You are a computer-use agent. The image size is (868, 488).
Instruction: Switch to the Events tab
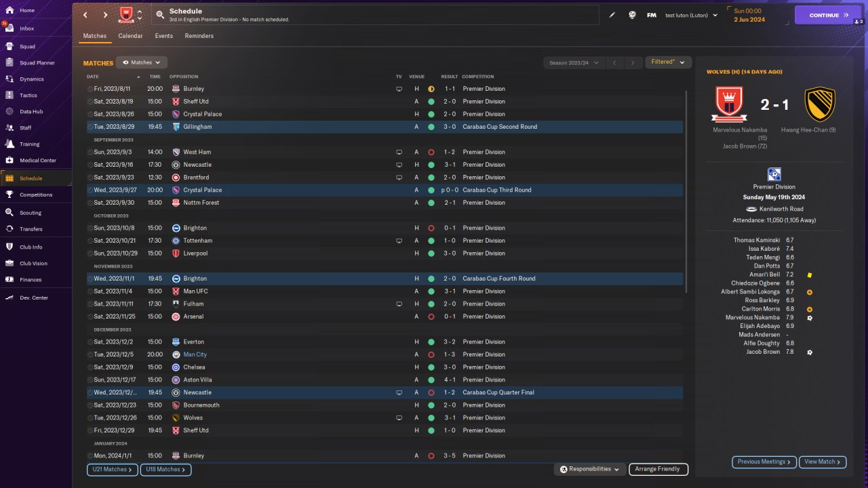point(163,36)
